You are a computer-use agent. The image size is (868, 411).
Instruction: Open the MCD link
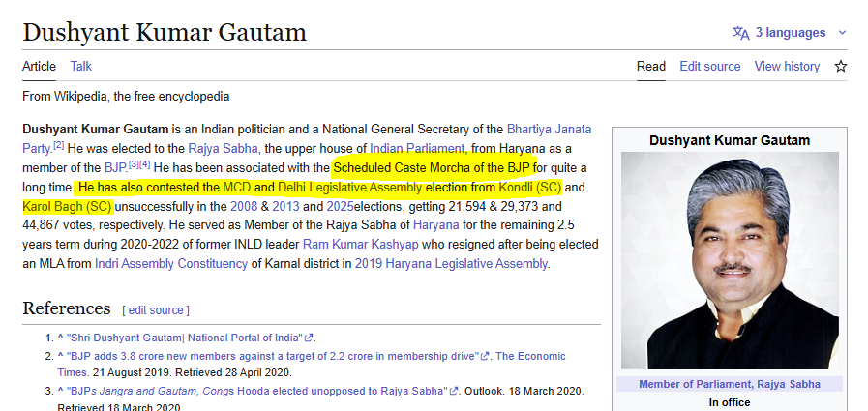pyautogui.click(x=237, y=188)
